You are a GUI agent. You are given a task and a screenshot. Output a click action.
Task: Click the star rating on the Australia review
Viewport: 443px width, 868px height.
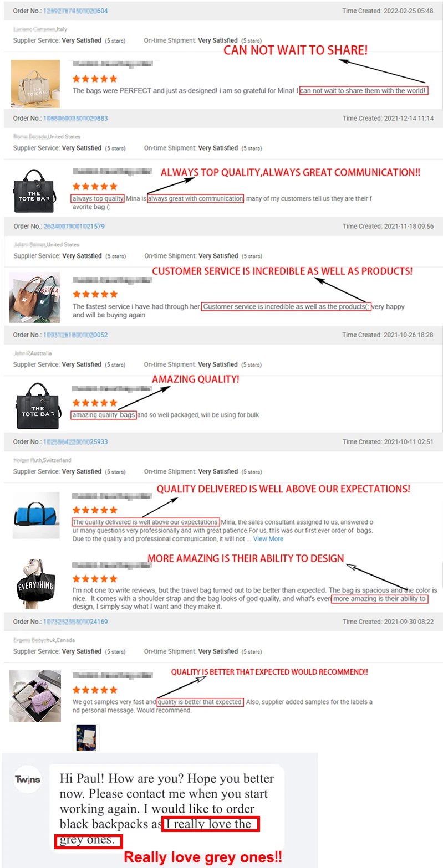pos(95,403)
